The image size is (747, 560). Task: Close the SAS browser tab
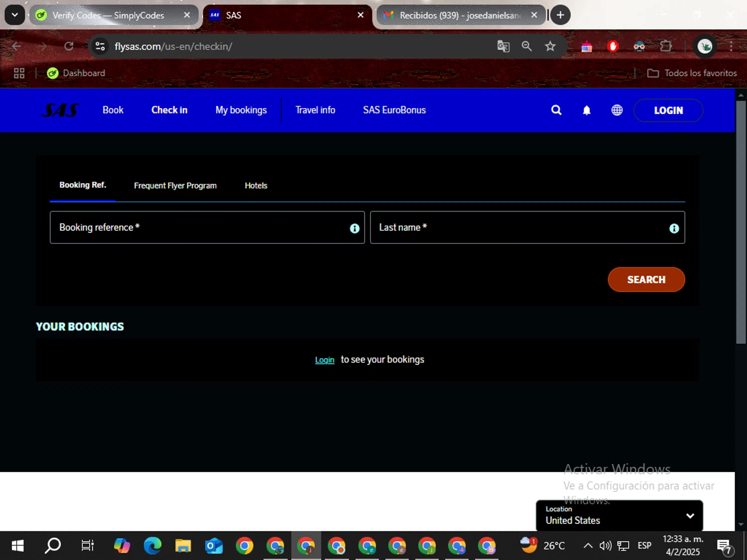(x=361, y=15)
